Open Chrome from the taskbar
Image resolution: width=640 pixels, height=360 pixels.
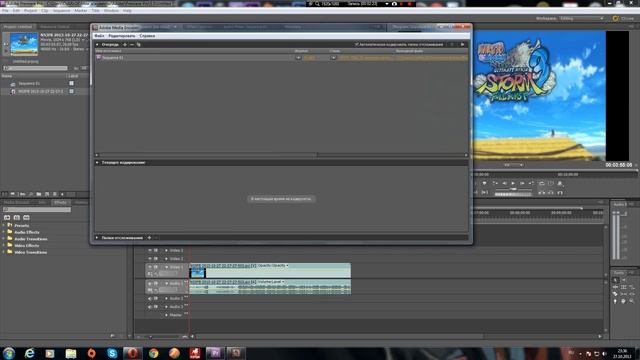coord(153,353)
